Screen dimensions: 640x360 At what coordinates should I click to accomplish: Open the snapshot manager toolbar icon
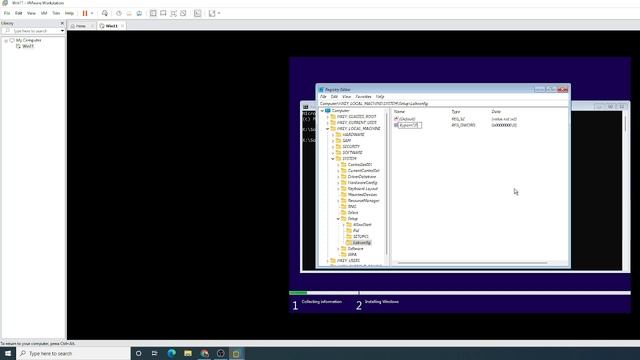click(139, 13)
